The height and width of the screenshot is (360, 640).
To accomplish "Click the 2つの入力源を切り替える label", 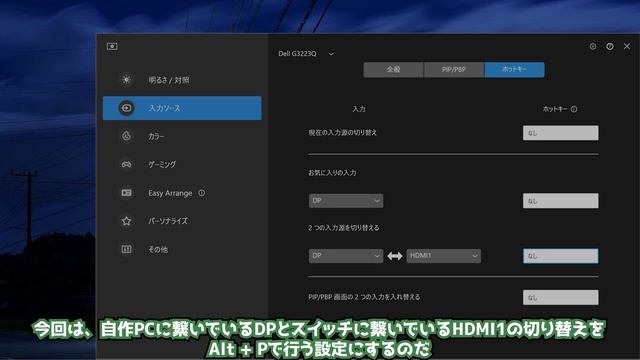I will click(344, 228).
